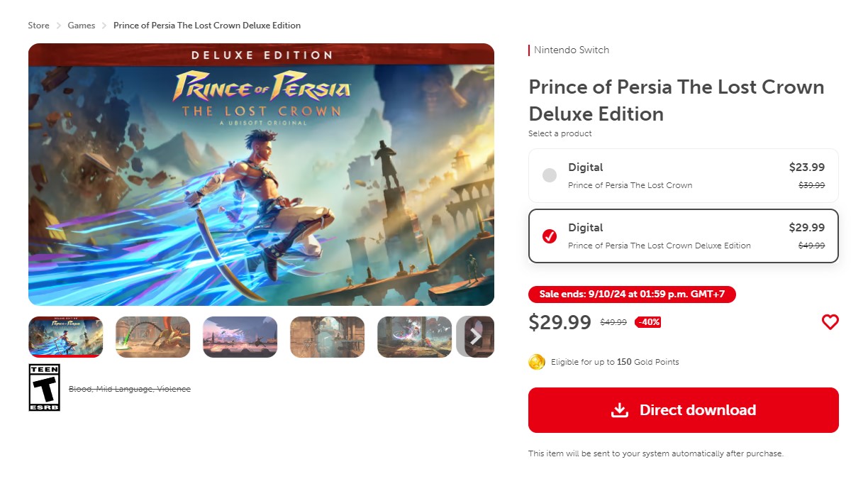The height and width of the screenshot is (479, 868).
Task: Click the -40% discount badge
Action: pos(647,322)
